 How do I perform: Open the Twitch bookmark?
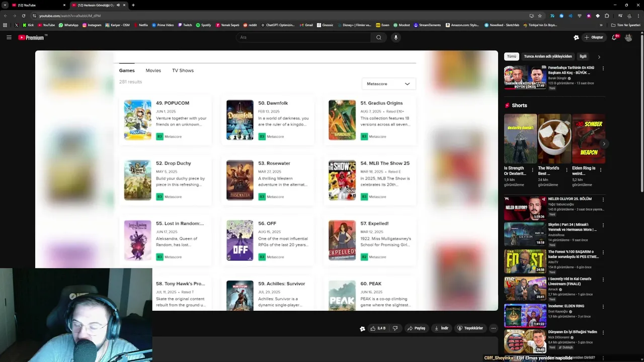pos(184,25)
